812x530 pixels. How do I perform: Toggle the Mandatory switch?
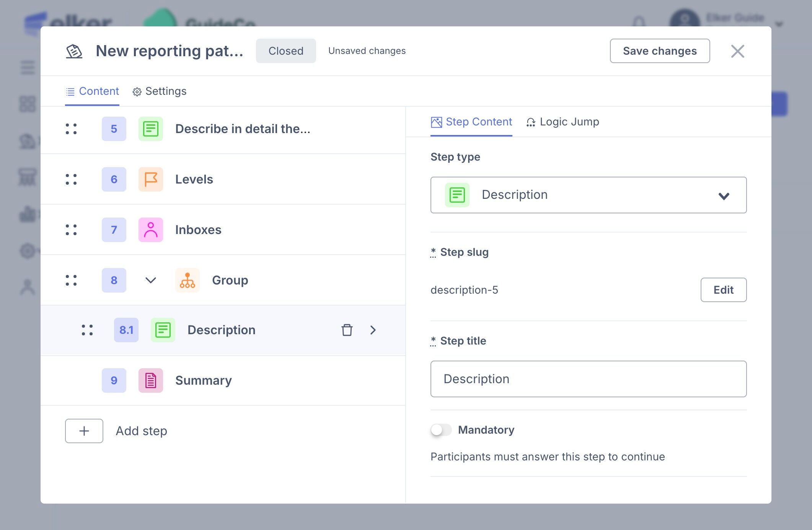(441, 430)
